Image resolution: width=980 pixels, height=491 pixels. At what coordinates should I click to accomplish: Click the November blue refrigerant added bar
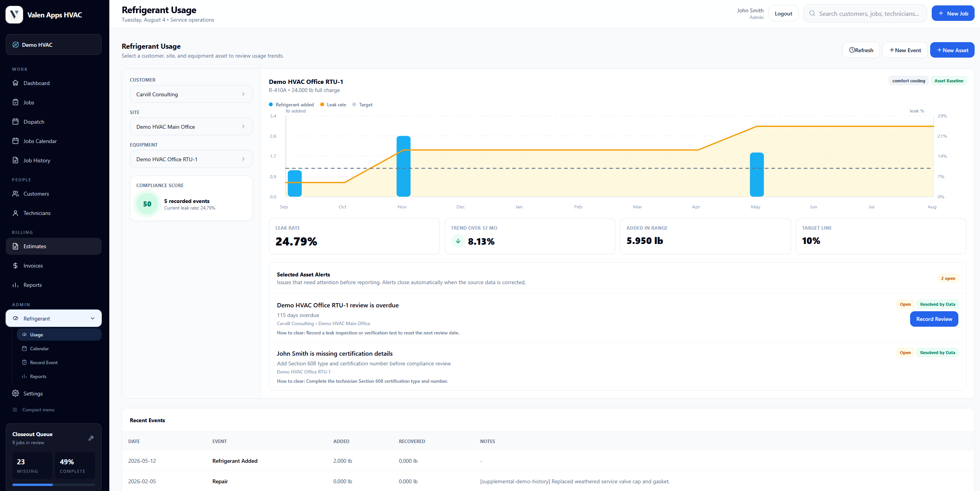pyautogui.click(x=403, y=166)
